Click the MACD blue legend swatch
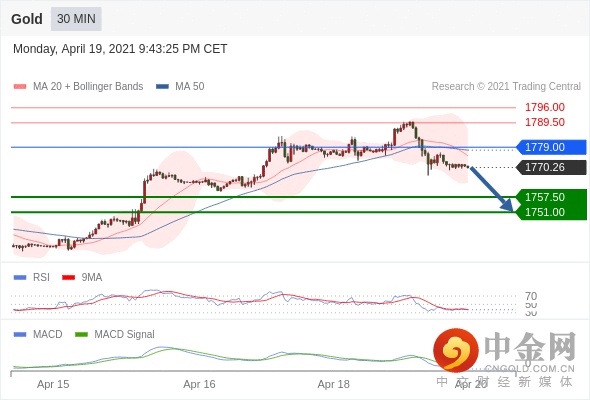 click(x=20, y=334)
